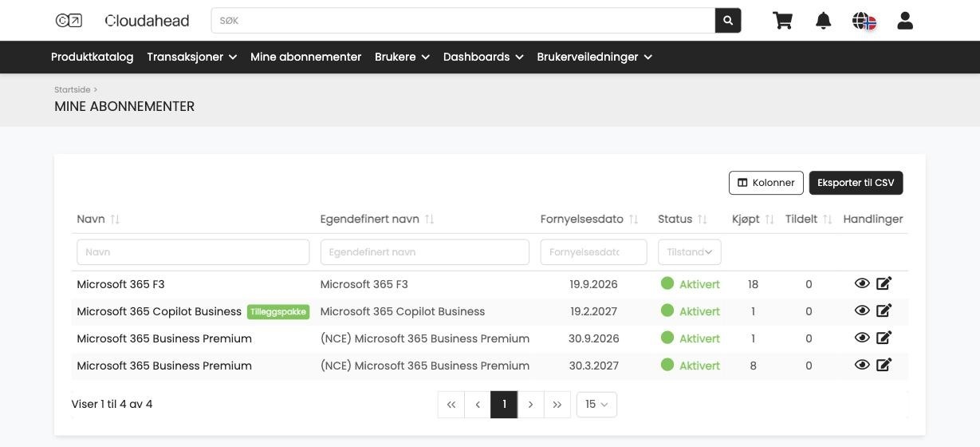Open the Tilstand status filter dropdown

pyautogui.click(x=690, y=252)
